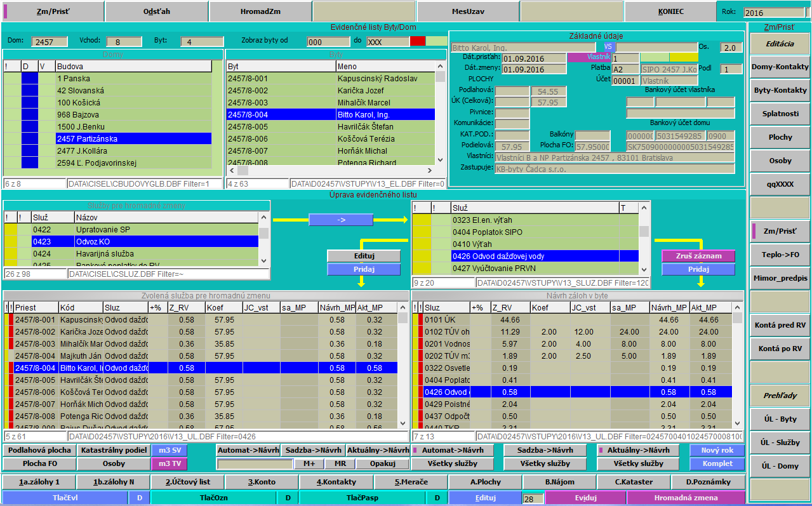The height and width of the screenshot is (506, 812).
Task: Select service 0424 Havarijná služba
Action: coord(131,253)
